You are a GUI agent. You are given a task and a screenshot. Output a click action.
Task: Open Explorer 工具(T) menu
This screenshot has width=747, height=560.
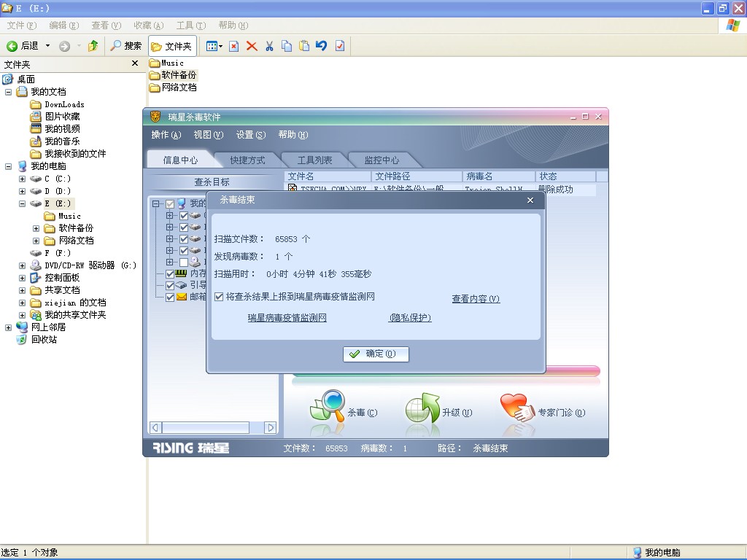tap(191, 26)
